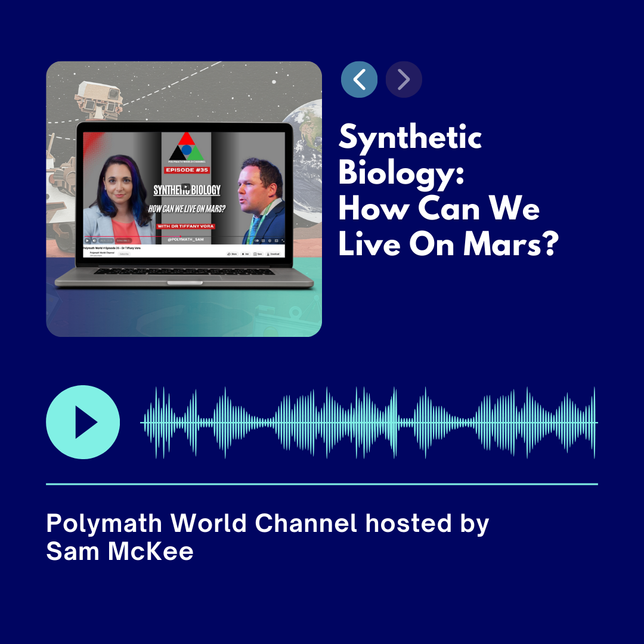Click the center play overlay on the thumbnail
The width and height of the screenshot is (644, 644).
tap(185, 186)
